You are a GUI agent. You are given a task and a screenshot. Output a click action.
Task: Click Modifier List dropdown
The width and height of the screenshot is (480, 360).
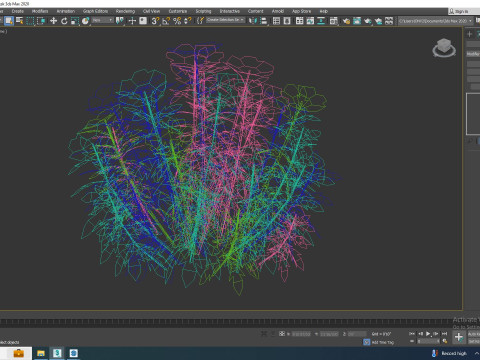coord(473,54)
